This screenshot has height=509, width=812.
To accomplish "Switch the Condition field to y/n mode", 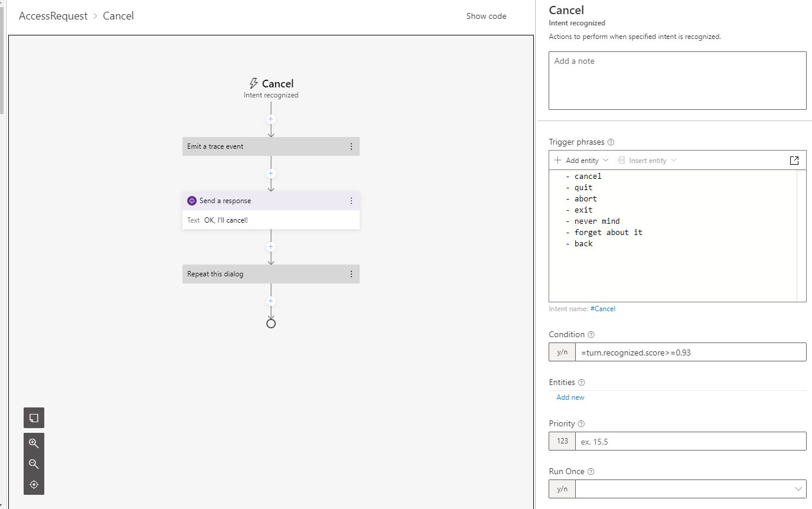I will (562, 351).
